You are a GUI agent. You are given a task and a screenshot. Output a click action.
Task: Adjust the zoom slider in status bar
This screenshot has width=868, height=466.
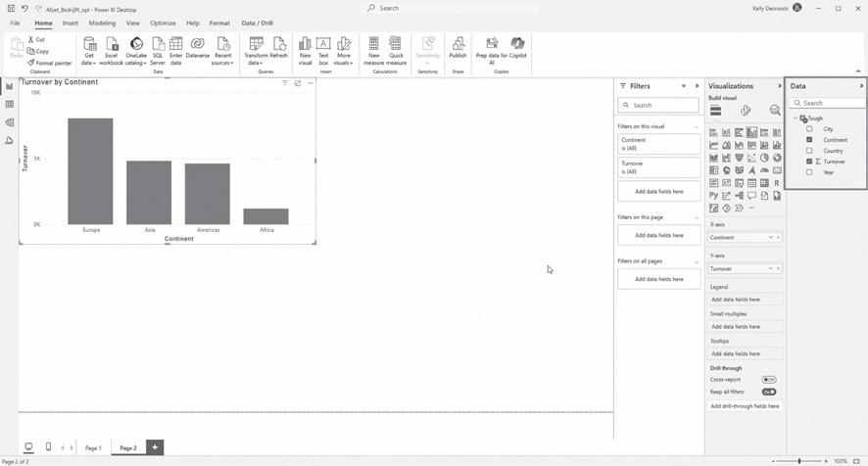pyautogui.click(x=799, y=461)
